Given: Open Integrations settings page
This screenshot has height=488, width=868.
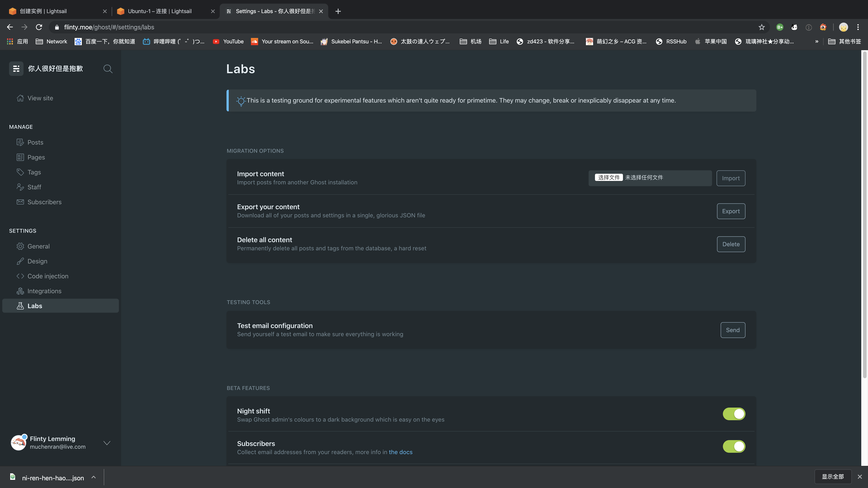Looking at the screenshot, I should pyautogui.click(x=44, y=291).
